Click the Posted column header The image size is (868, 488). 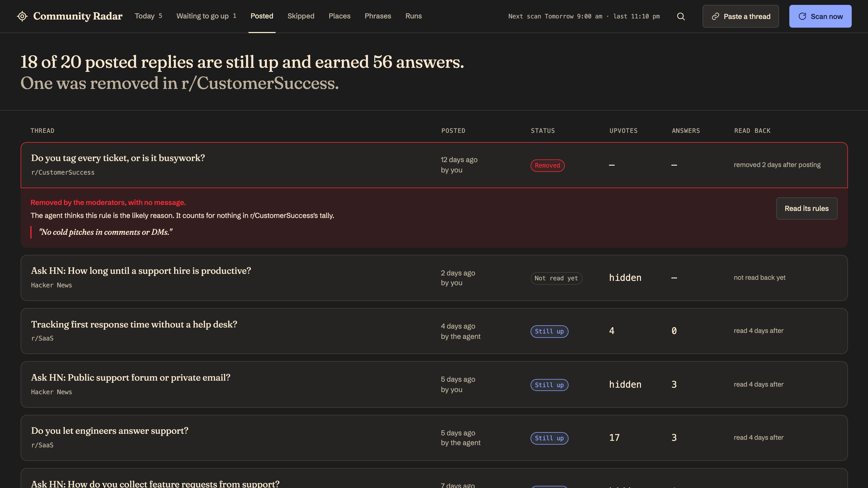point(453,131)
